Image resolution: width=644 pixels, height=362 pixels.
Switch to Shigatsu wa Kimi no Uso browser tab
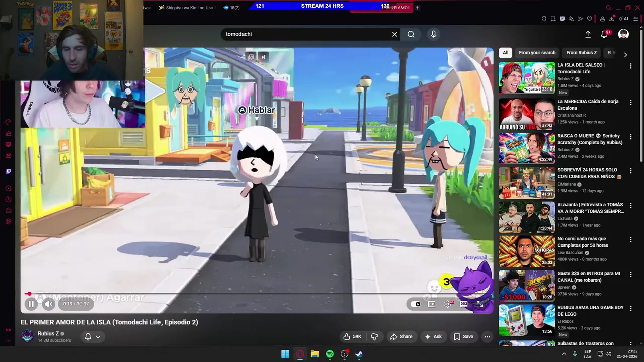coord(186,8)
